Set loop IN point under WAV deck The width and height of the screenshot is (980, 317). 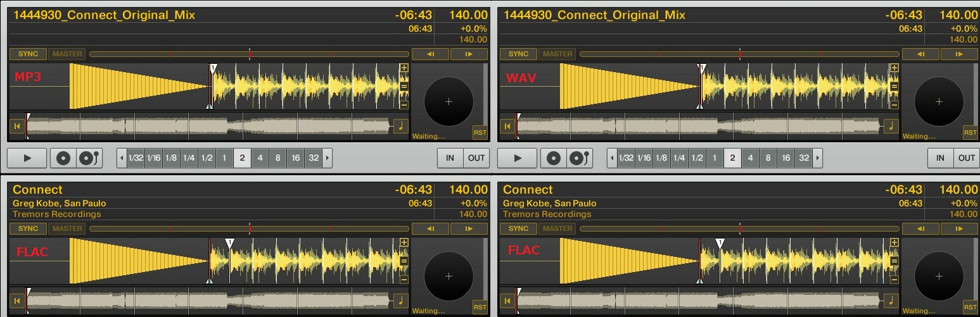[x=940, y=158]
